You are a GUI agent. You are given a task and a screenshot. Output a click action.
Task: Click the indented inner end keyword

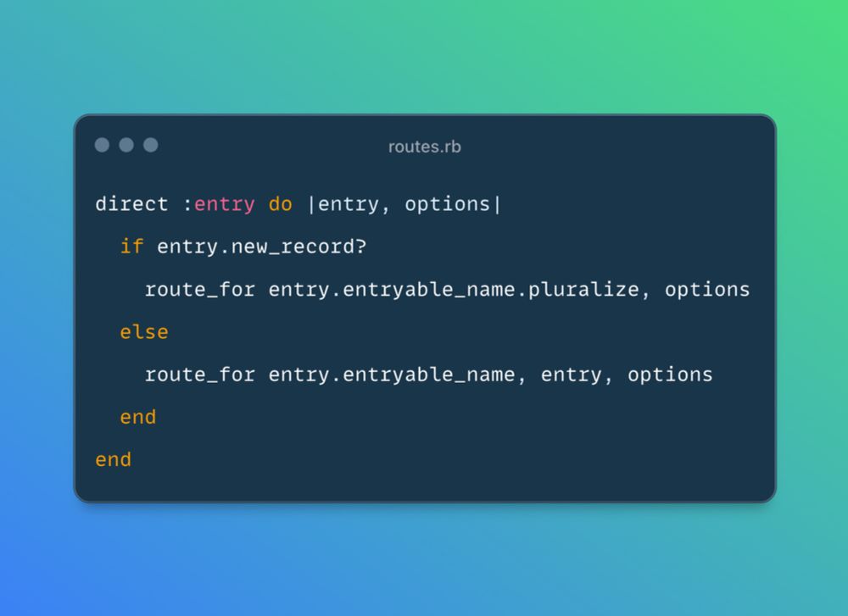click(138, 417)
